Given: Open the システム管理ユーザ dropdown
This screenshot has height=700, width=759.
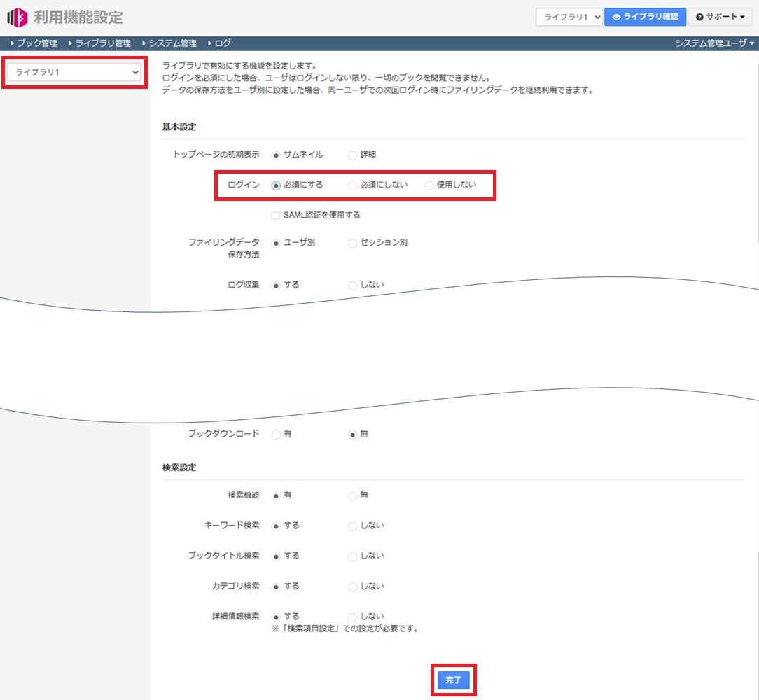Looking at the screenshot, I should 713,42.
